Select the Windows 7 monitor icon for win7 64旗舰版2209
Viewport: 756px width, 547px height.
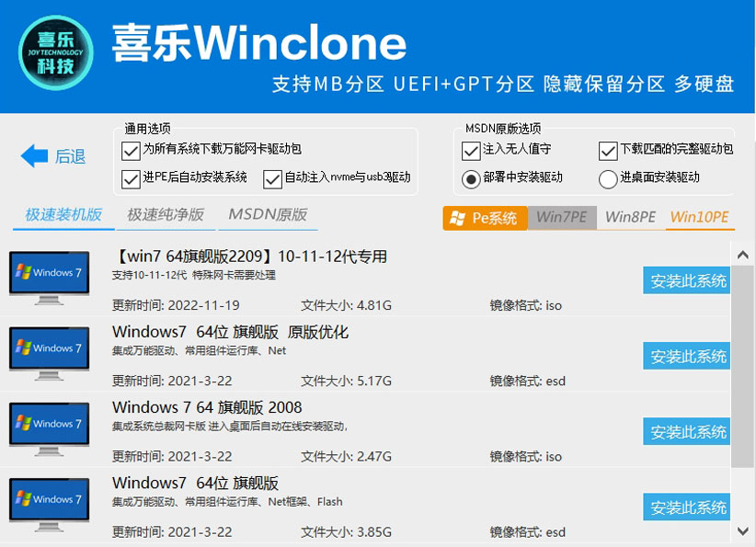pyautogui.click(x=49, y=278)
